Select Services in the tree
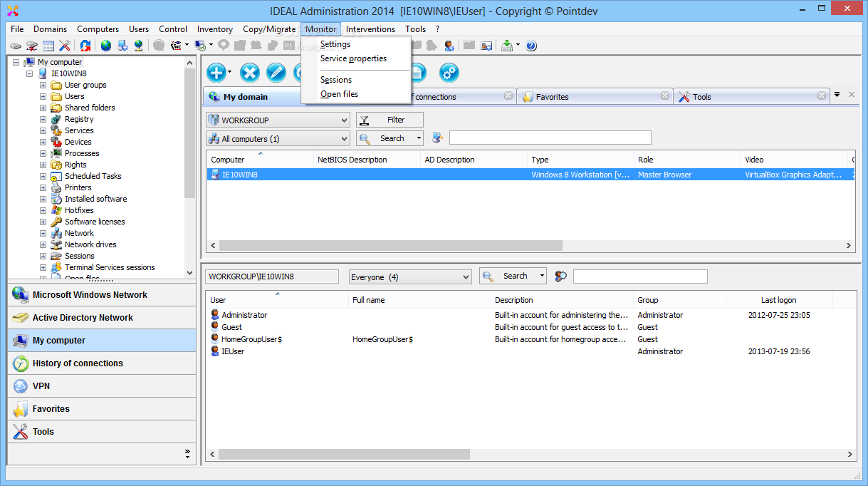868x486 pixels. pyautogui.click(x=79, y=130)
